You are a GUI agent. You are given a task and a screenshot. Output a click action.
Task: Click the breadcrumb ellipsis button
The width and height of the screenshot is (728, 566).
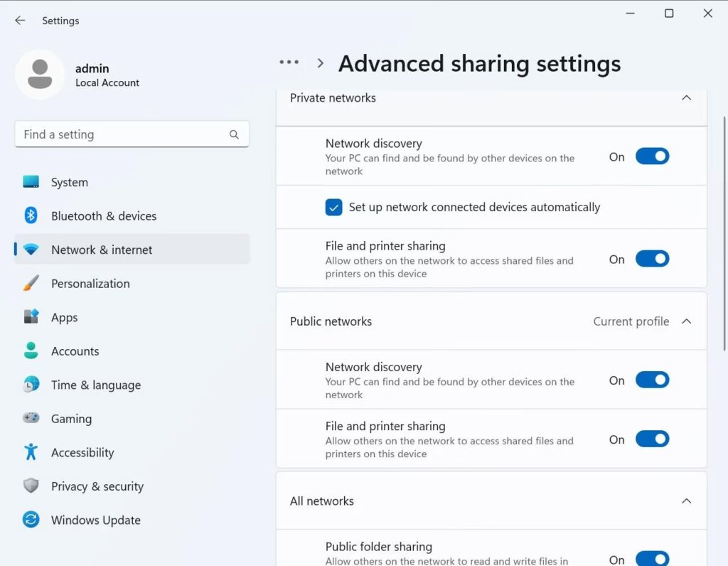[289, 63]
